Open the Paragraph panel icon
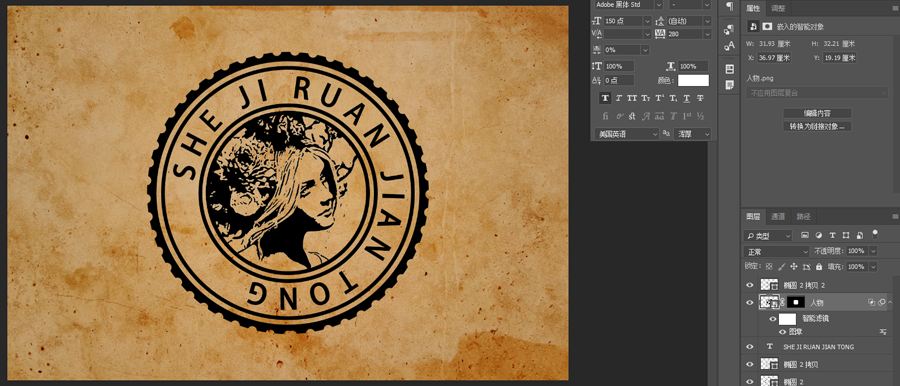This screenshot has width=900, height=386. click(x=729, y=6)
